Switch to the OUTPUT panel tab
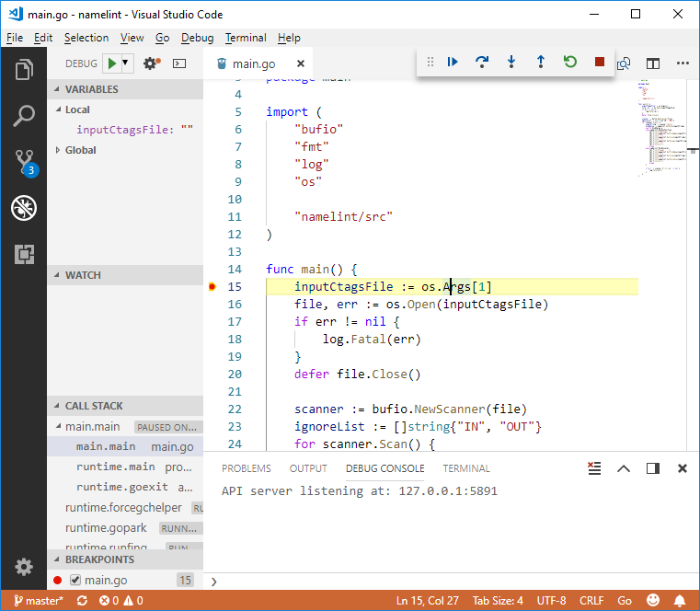Viewport: 700px width, 611px height. (308, 468)
